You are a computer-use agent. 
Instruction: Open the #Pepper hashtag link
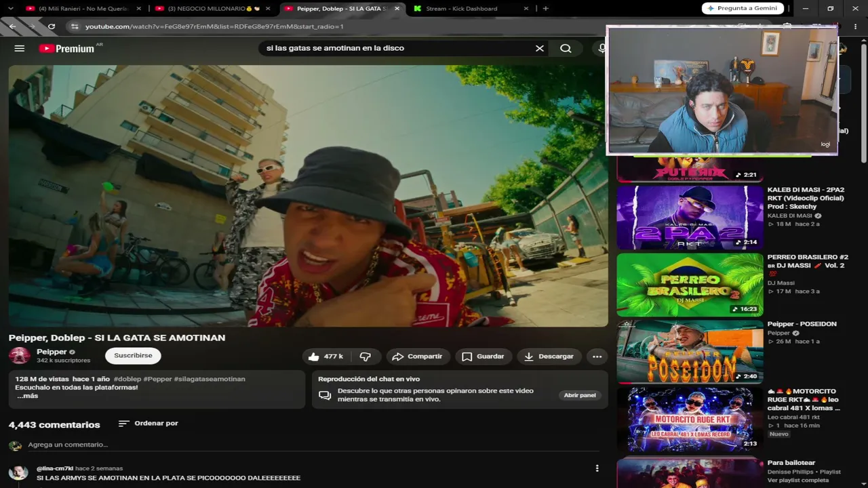pyautogui.click(x=157, y=379)
